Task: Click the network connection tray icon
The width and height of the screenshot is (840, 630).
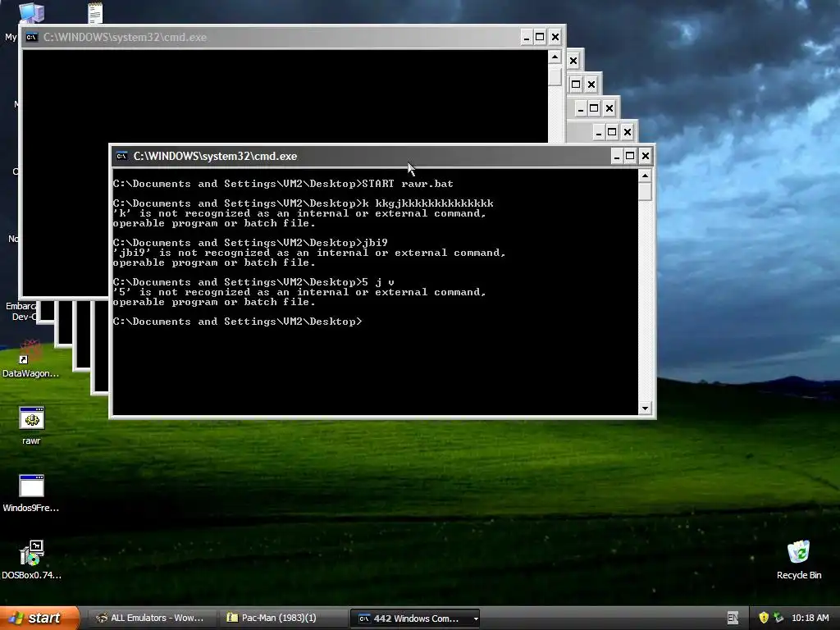Action: tap(778, 618)
